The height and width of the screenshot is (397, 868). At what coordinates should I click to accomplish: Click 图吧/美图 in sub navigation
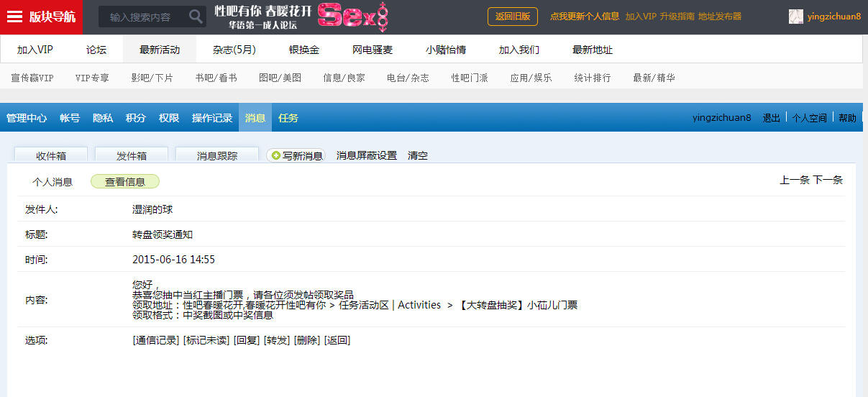coord(280,78)
